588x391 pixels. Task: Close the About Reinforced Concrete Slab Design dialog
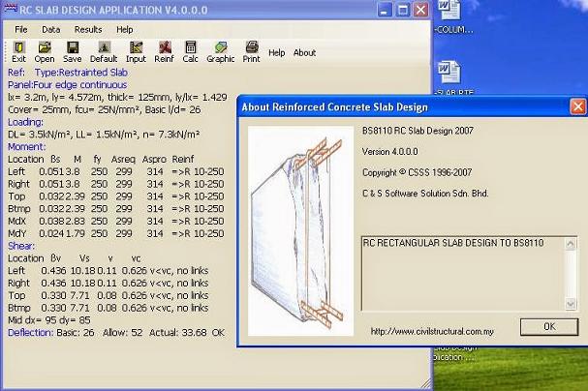pyautogui.click(x=576, y=106)
